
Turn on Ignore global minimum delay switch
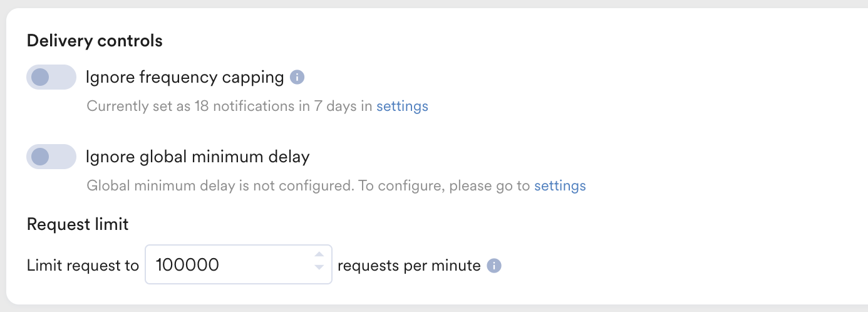[x=51, y=157]
